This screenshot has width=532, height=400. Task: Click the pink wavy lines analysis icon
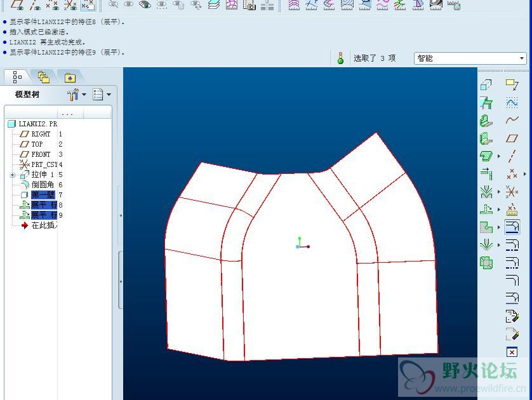click(x=382, y=4)
